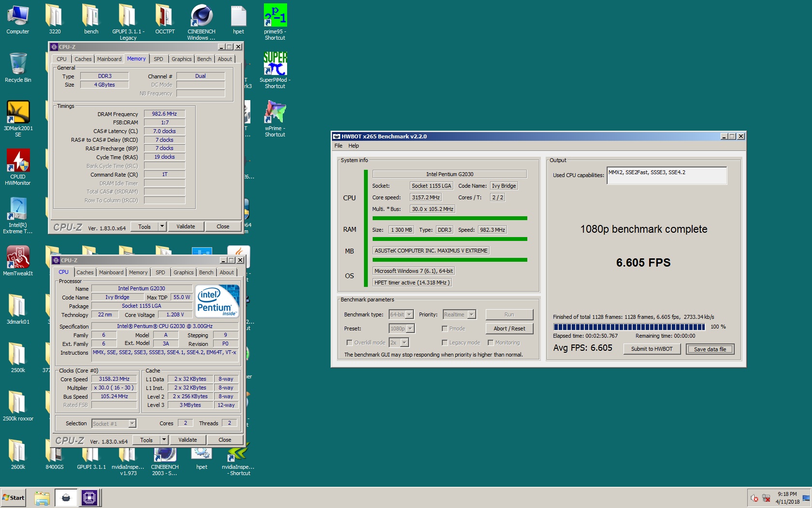Open the Preset 1080p dropdown
This screenshot has width=812, height=508.
tap(410, 329)
